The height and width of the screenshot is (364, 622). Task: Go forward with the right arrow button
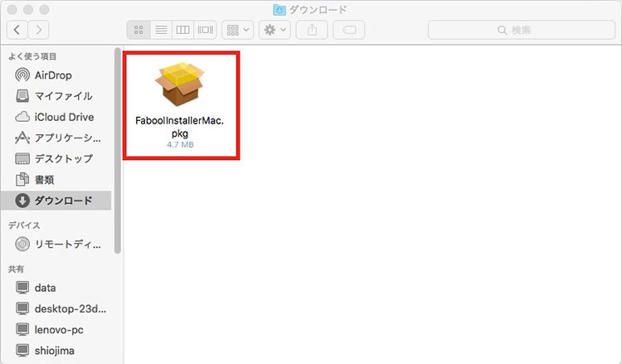(x=38, y=30)
